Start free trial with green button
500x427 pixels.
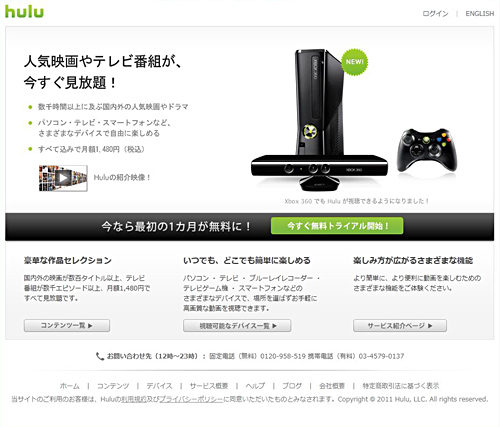[x=337, y=226]
